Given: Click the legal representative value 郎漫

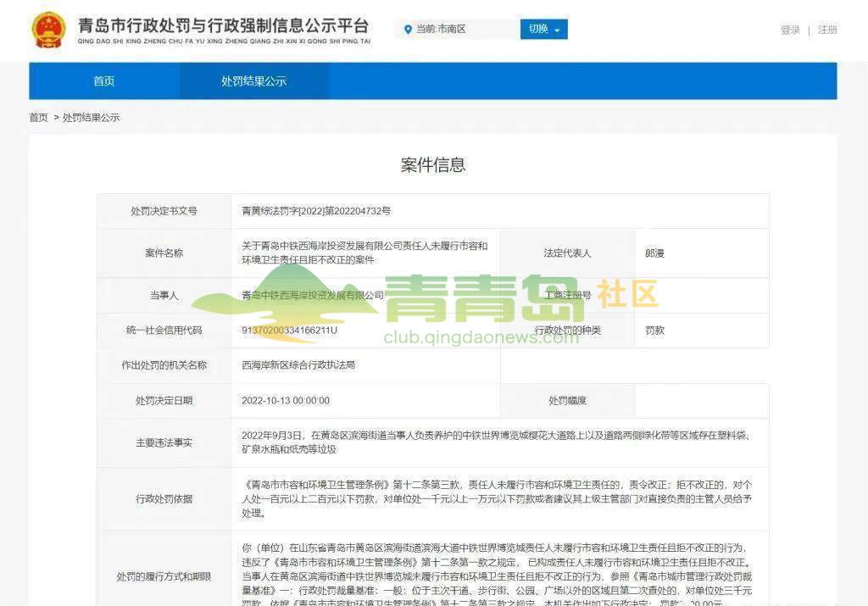Looking at the screenshot, I should tap(654, 253).
